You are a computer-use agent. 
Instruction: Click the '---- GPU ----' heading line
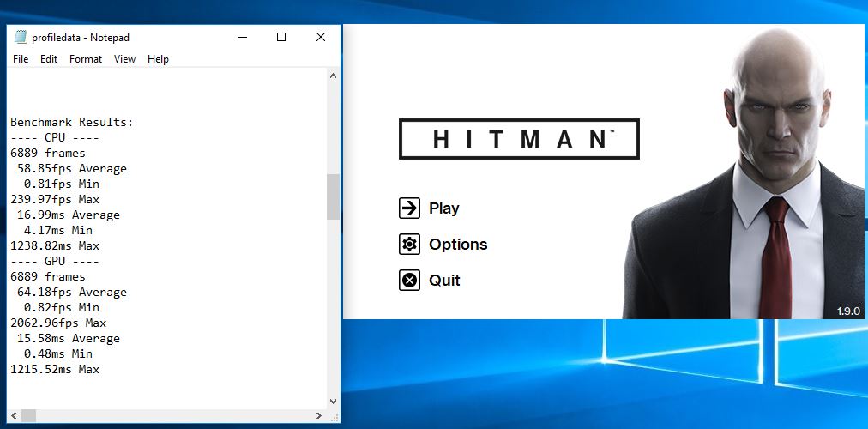coord(55,262)
